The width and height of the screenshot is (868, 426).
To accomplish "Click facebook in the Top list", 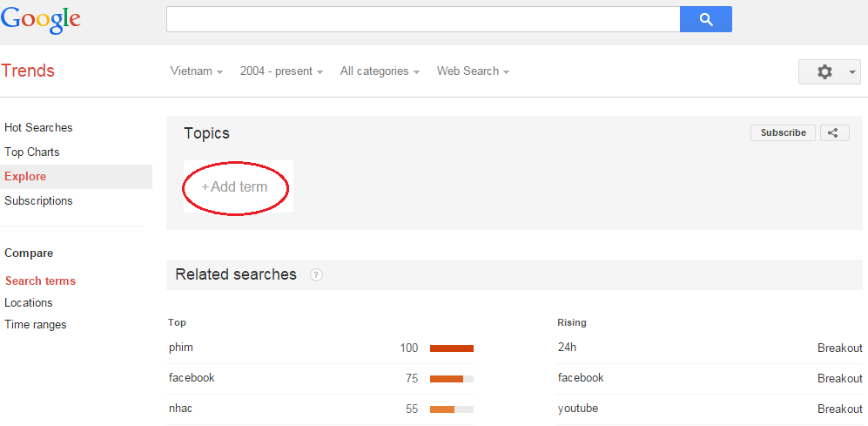I will click(192, 378).
